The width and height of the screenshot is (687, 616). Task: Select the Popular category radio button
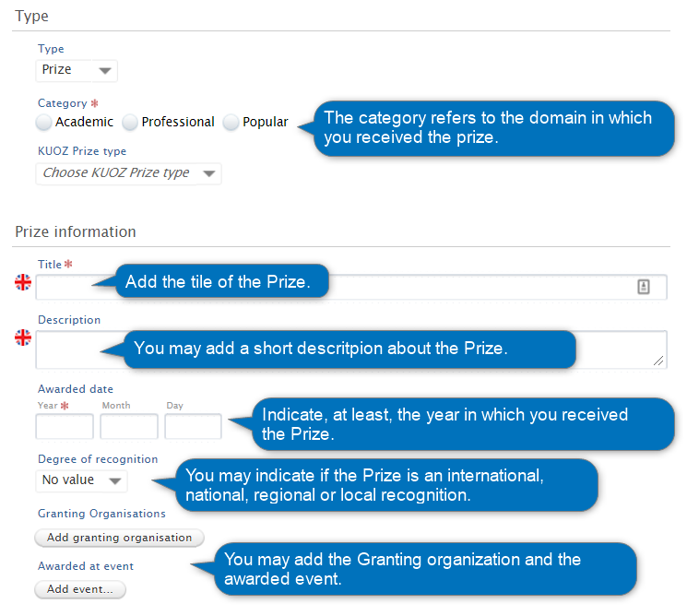point(231,123)
